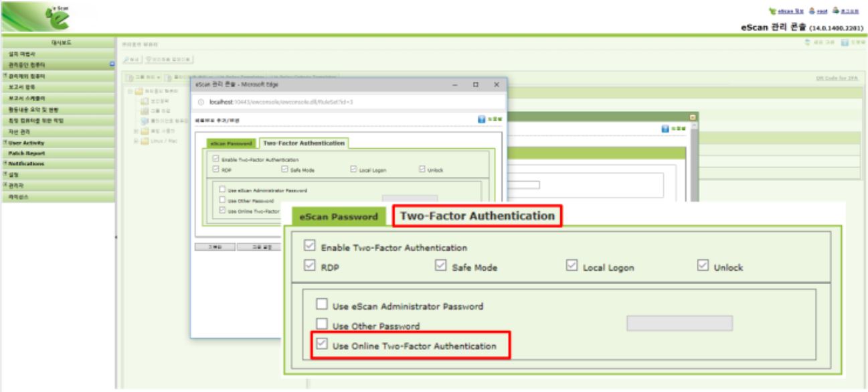The height and width of the screenshot is (392, 868).
Task: Toggle the RDP checkbox in Edge popup
Action: (214, 170)
